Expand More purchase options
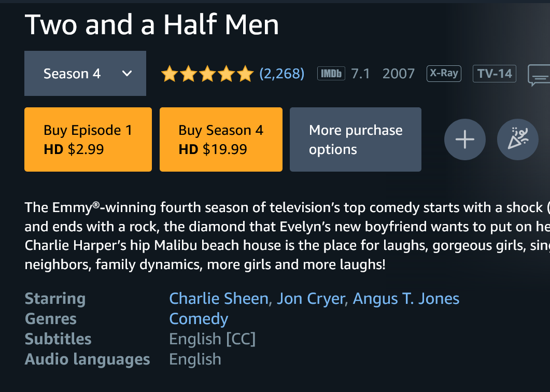The height and width of the screenshot is (392, 550). pos(355,139)
